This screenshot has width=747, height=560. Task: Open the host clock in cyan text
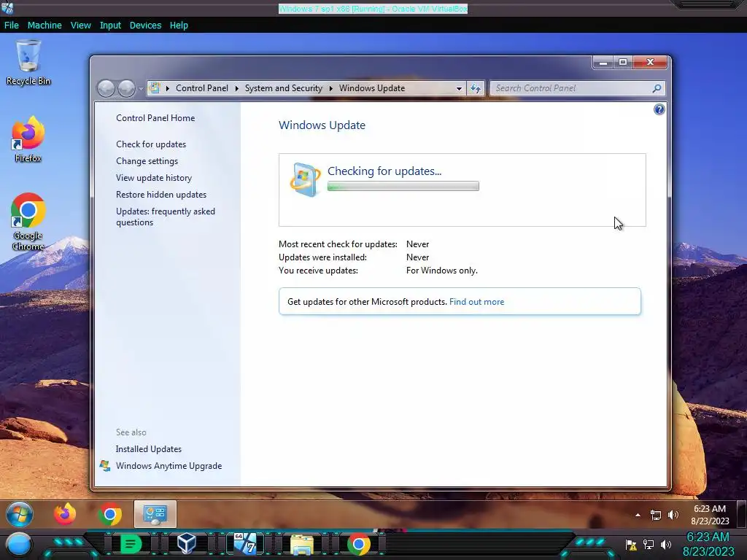(708, 544)
